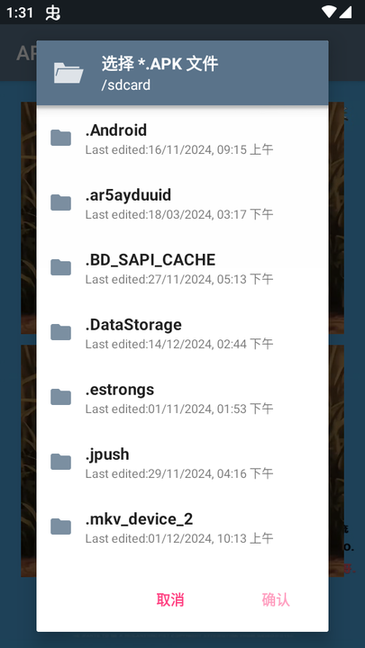Tap the 确认 confirm button
The height and width of the screenshot is (648, 365).
click(x=276, y=600)
